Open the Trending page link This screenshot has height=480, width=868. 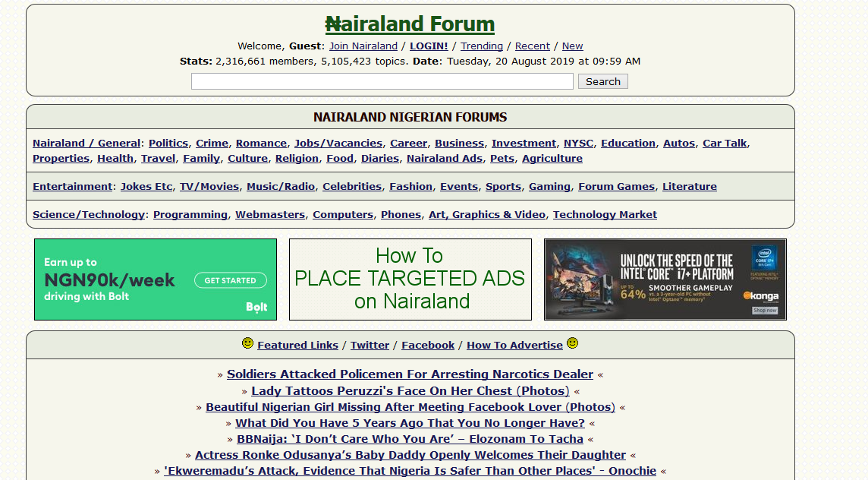tap(482, 46)
